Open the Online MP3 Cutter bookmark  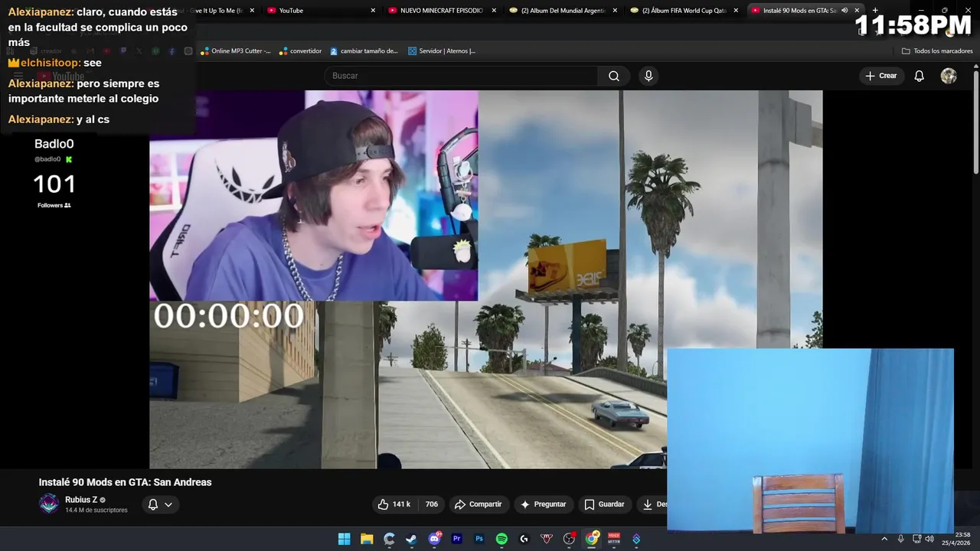(x=236, y=51)
